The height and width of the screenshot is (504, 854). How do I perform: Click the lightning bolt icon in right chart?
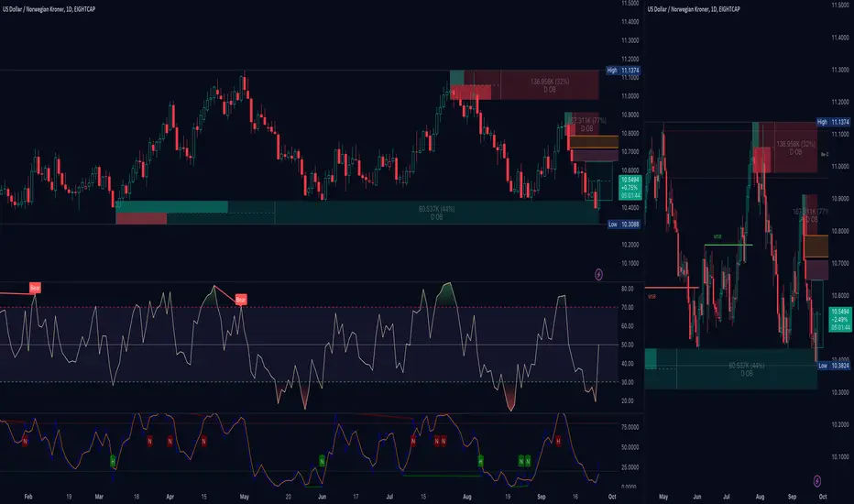point(817,480)
